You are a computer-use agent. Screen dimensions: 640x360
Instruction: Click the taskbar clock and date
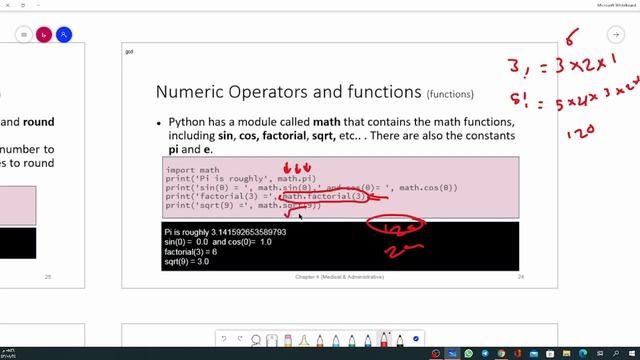pyautogui.click(x=8, y=353)
